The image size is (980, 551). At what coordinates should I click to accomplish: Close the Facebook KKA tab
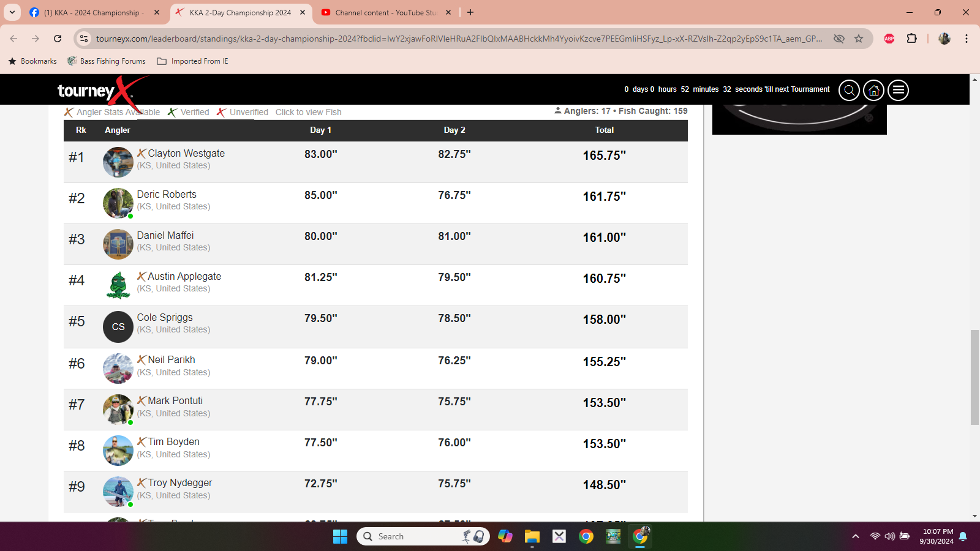157,12
